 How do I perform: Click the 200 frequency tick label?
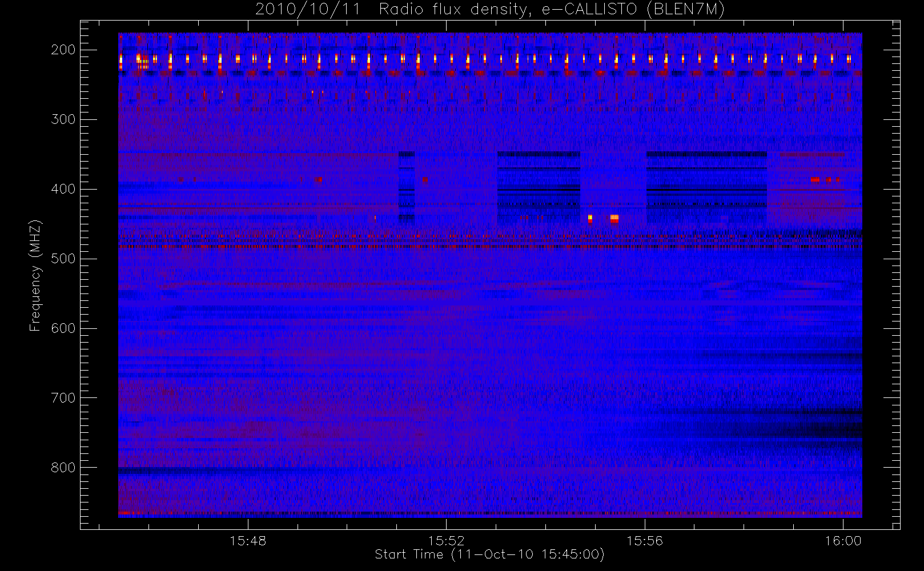pyautogui.click(x=63, y=50)
